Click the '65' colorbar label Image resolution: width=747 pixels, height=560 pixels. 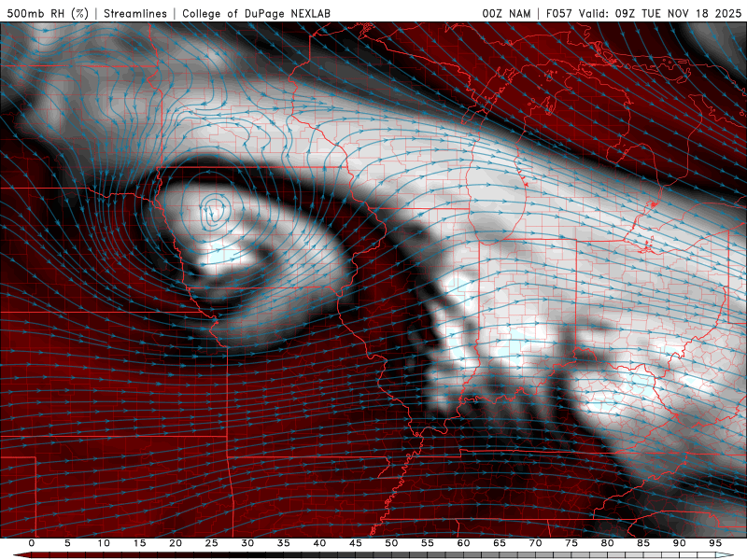coord(500,543)
